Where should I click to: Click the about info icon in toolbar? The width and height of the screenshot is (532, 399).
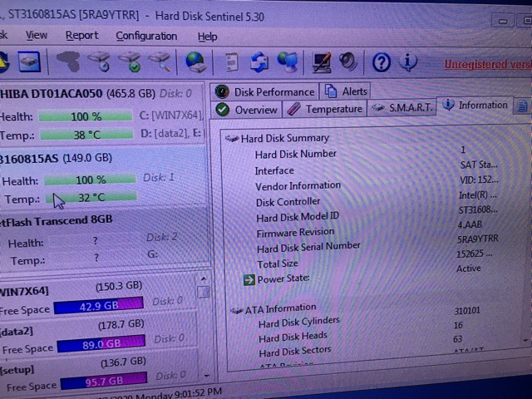(408, 62)
